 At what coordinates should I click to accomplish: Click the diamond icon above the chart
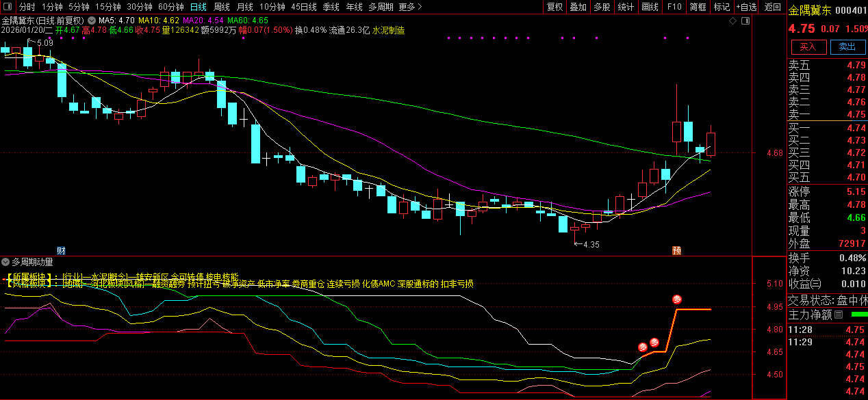click(733, 21)
